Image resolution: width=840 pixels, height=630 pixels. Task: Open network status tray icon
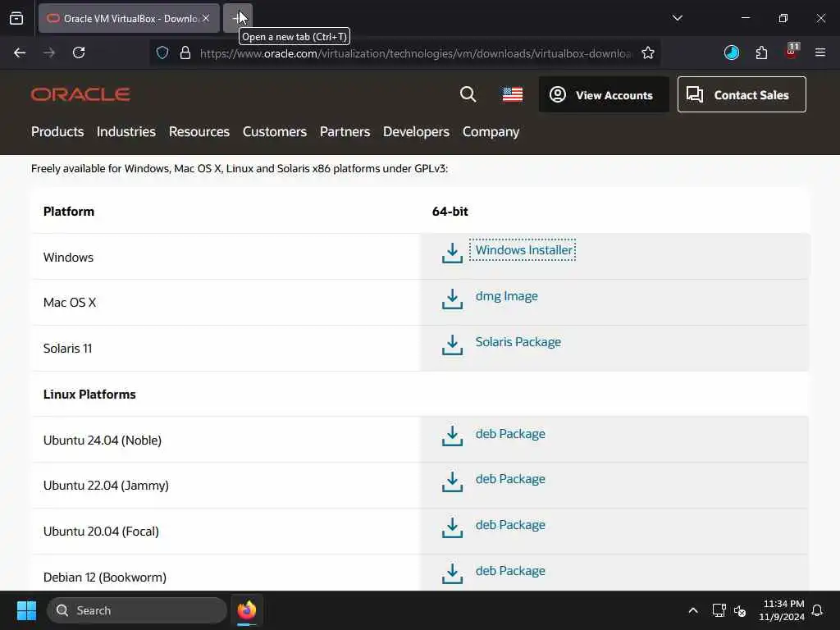(719, 610)
